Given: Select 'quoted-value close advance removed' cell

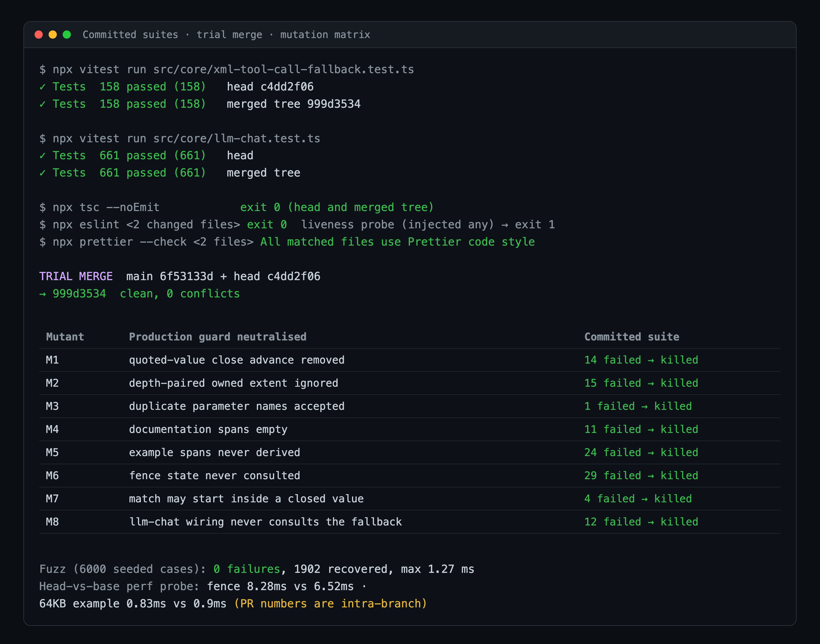Looking at the screenshot, I should pos(237,360).
